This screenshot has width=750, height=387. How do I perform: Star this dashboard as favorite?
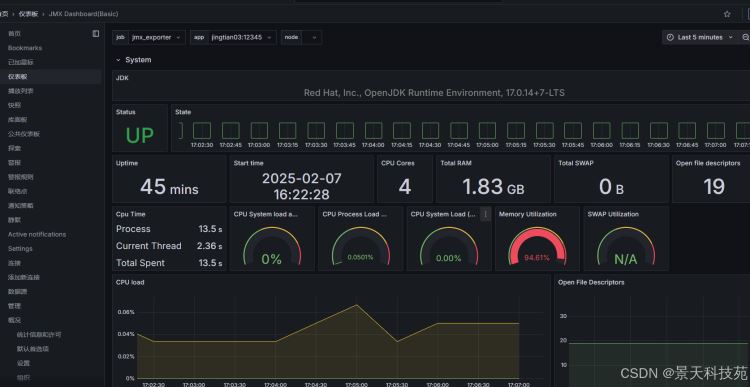click(727, 14)
